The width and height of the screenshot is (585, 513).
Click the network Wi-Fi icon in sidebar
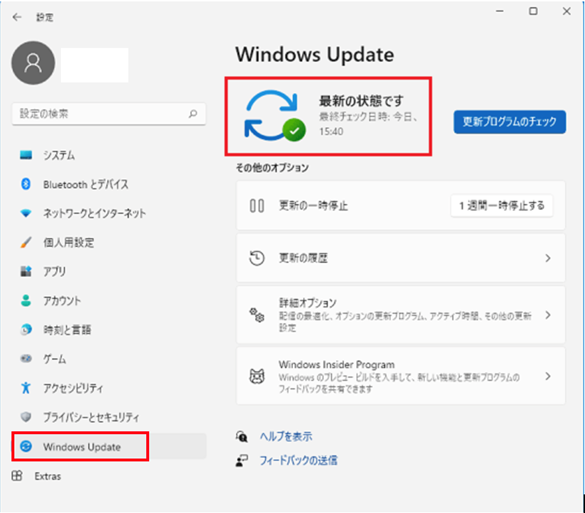26,213
